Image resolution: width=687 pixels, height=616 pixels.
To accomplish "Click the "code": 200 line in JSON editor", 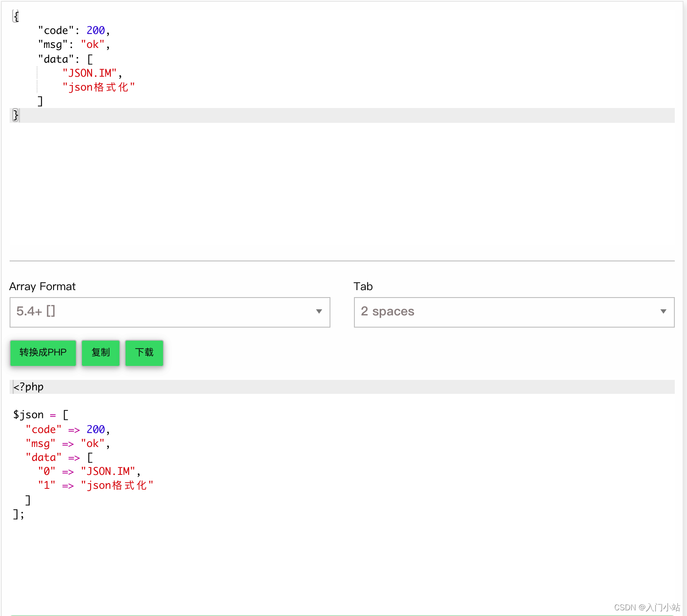I will click(x=74, y=30).
